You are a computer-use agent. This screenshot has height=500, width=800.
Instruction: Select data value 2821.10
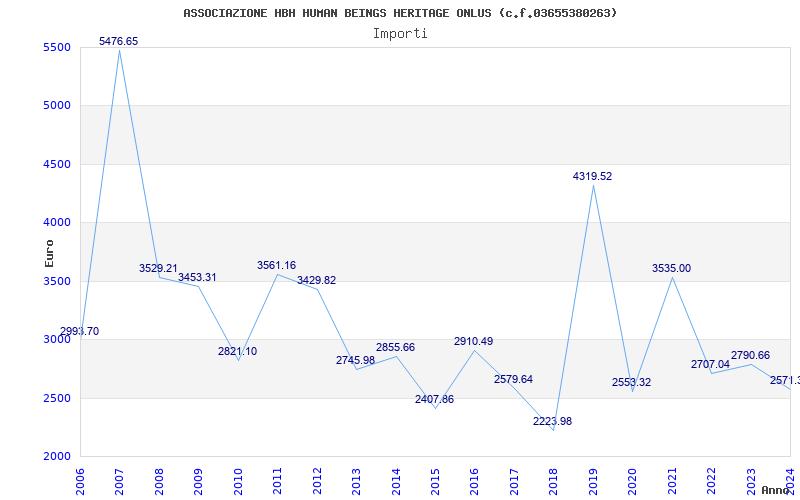237,351
